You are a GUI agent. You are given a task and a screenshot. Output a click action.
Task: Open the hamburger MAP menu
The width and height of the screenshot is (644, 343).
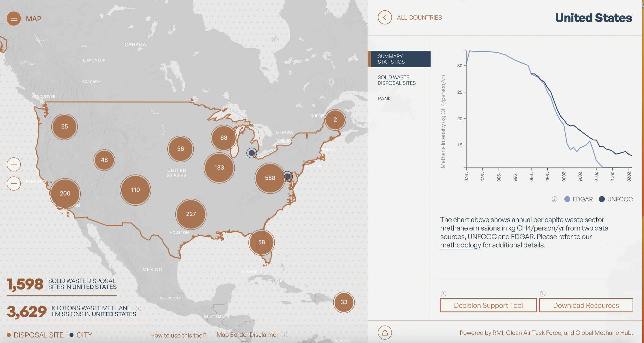14,19
